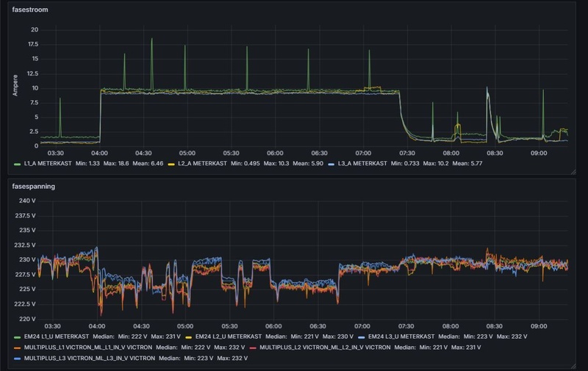Click L1_A 'Mean: 6.46' legend value
Image resolution: width=588 pixels, height=371 pixels.
pos(148,163)
